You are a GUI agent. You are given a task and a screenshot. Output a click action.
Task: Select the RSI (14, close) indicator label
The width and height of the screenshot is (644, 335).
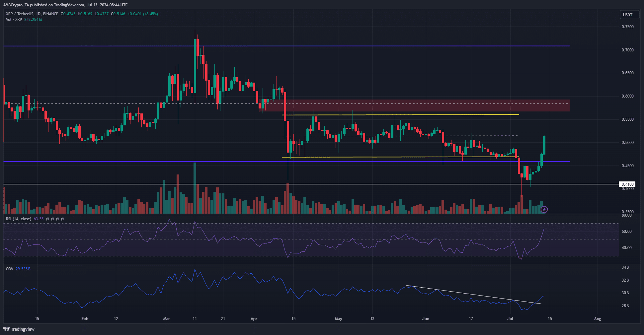click(19, 219)
